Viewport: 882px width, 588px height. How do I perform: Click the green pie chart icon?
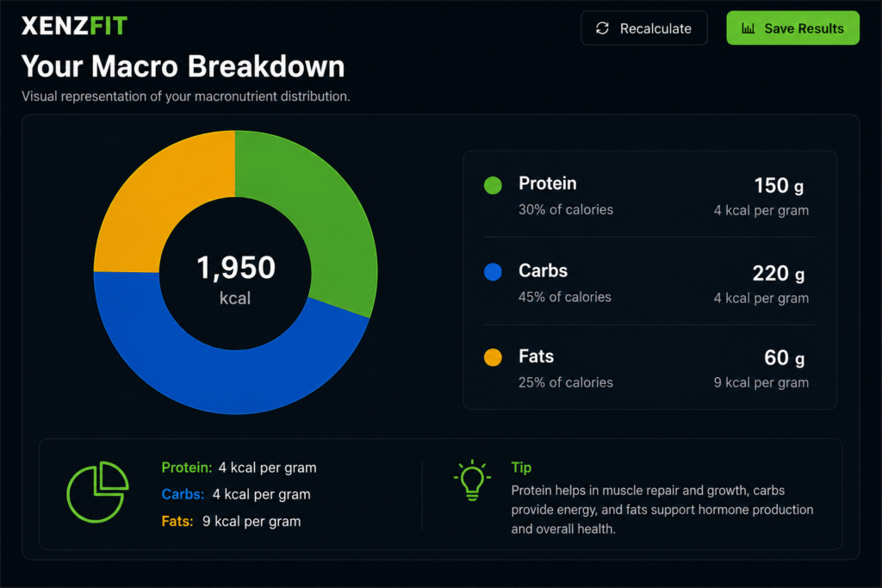[x=98, y=492]
